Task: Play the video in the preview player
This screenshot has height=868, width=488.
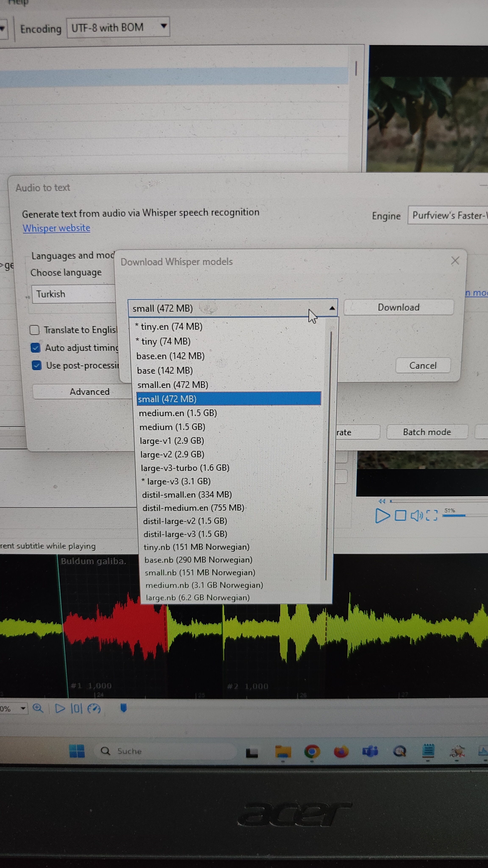Action: tap(382, 516)
